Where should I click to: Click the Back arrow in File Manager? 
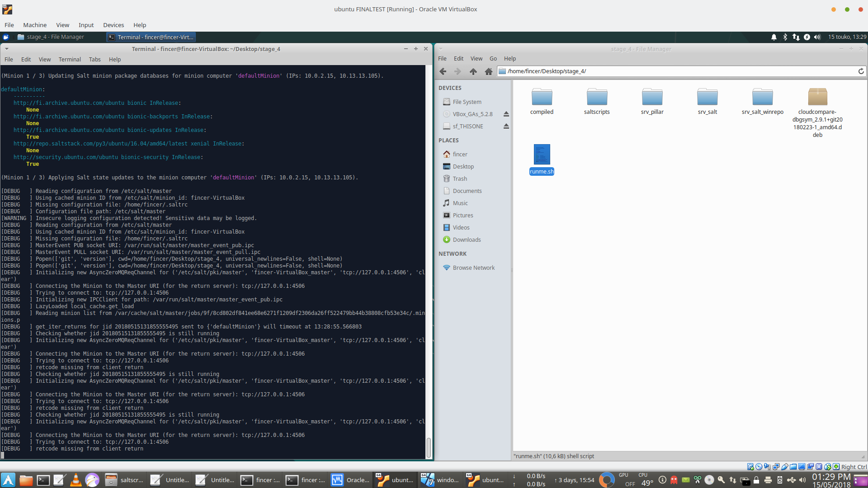(443, 71)
